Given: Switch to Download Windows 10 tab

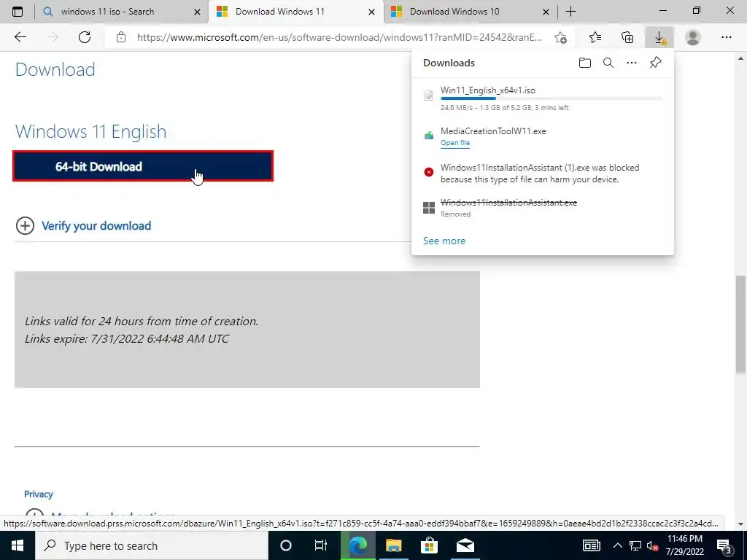Looking at the screenshot, I should [x=471, y=12].
